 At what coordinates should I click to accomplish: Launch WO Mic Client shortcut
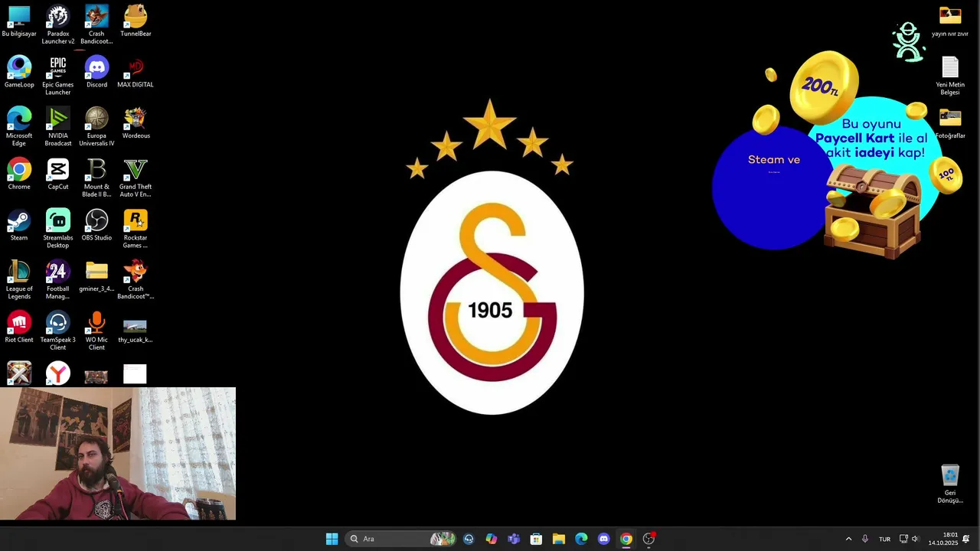point(96,331)
